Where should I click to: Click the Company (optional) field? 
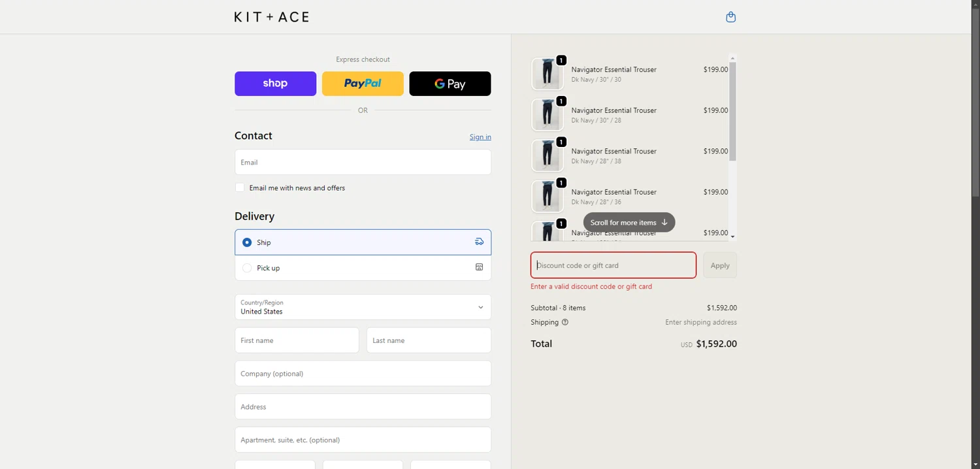click(363, 374)
